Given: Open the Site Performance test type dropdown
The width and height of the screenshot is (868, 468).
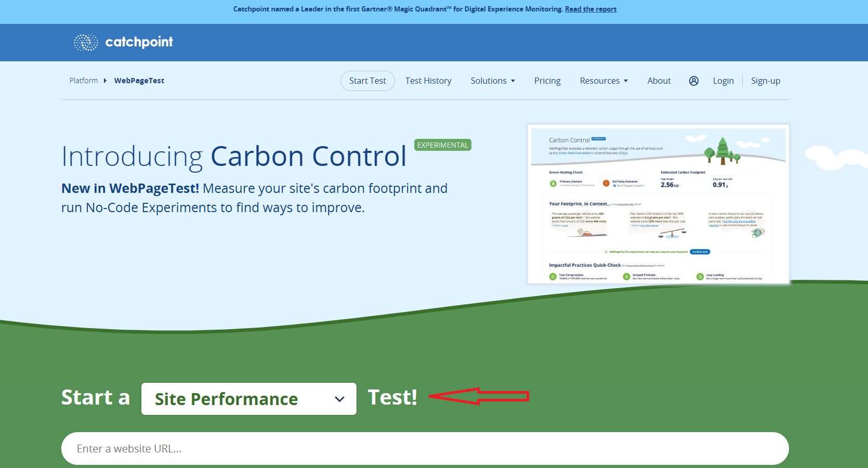Looking at the screenshot, I should [248, 399].
